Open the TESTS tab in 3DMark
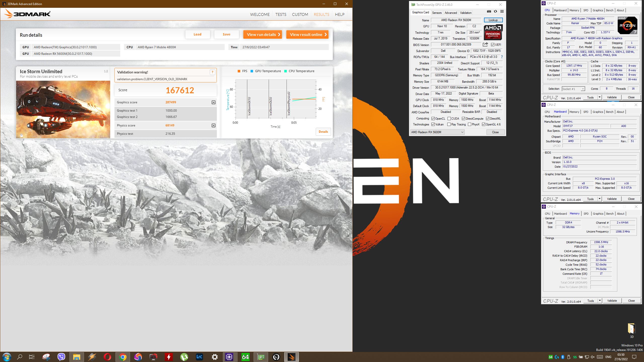The height and width of the screenshot is (362, 644). 281,14
